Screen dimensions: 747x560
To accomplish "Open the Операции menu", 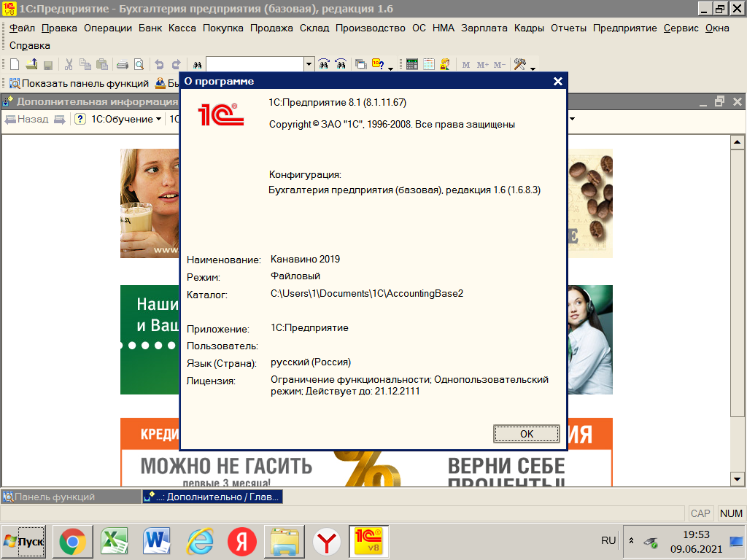I will tap(108, 28).
